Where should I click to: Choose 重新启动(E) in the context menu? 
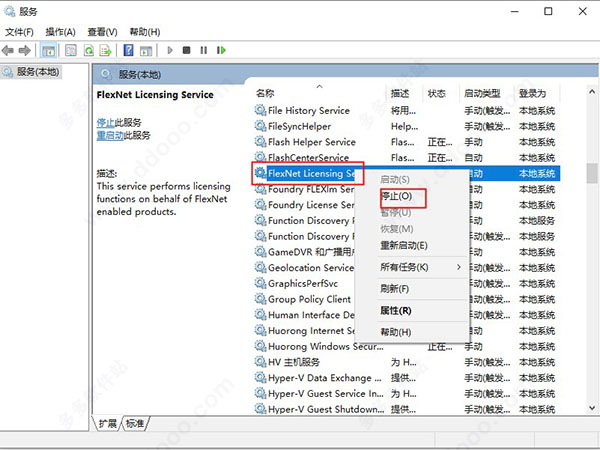coord(404,245)
